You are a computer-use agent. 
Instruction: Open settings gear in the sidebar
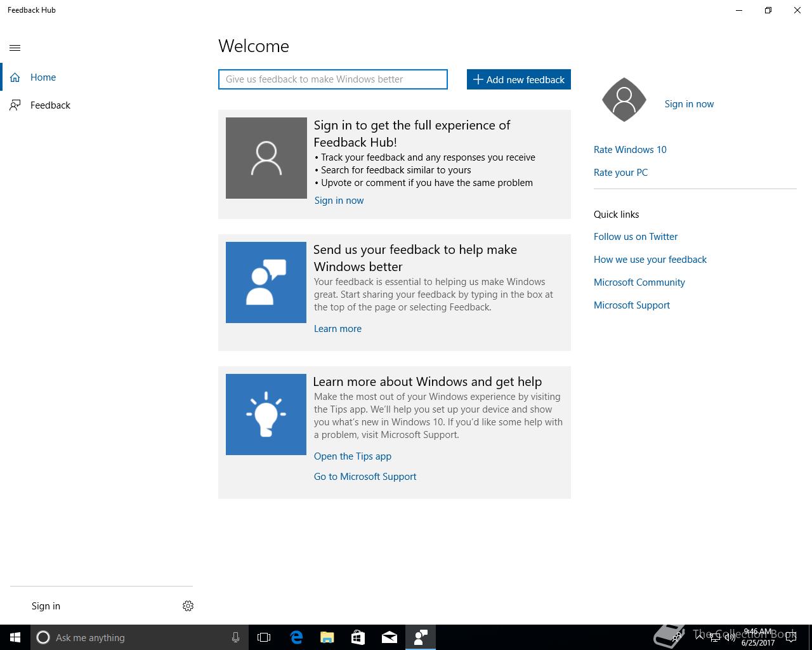pyautogui.click(x=188, y=606)
